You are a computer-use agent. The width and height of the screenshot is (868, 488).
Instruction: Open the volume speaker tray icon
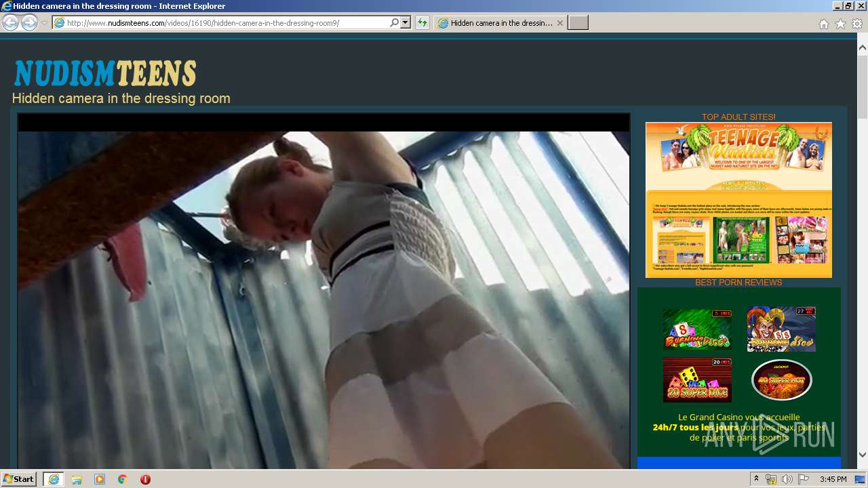tap(787, 479)
